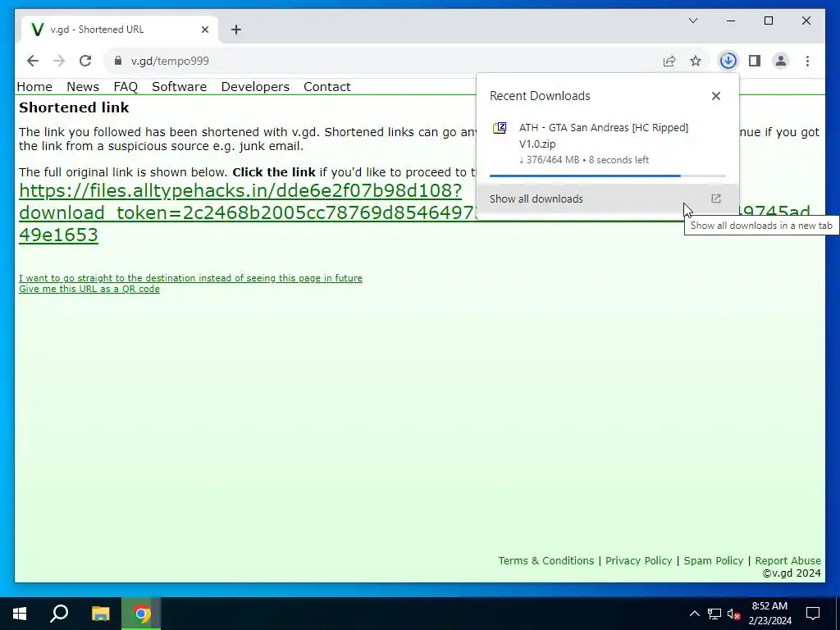This screenshot has height=630, width=840.
Task: Open the Home menu link
Action: [x=34, y=87]
